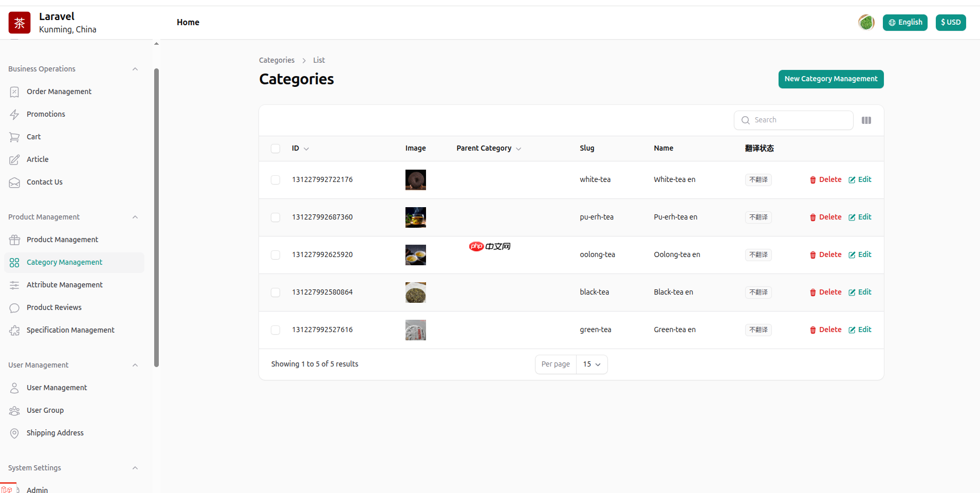Tick the checkbox for the white-tea row
This screenshot has width=980, height=493.
(275, 180)
